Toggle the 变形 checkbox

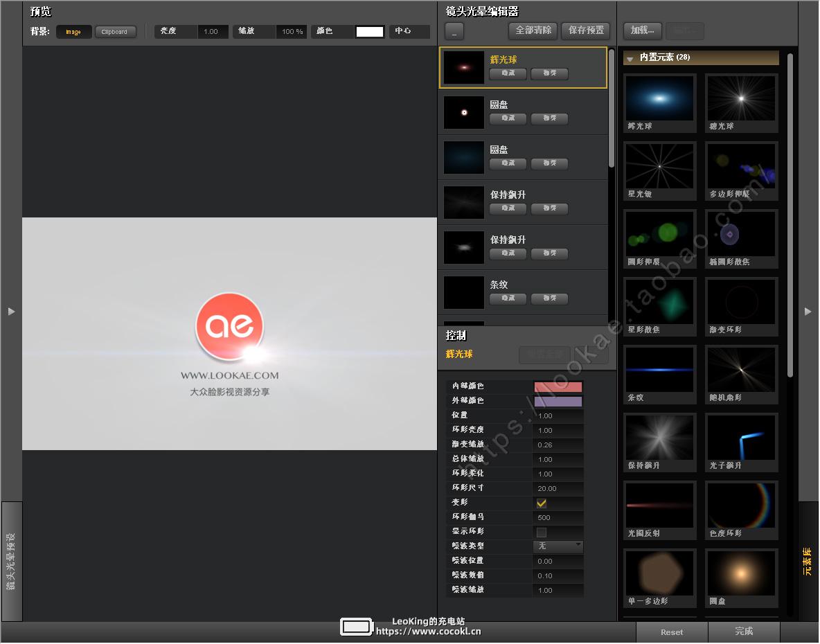(x=542, y=503)
